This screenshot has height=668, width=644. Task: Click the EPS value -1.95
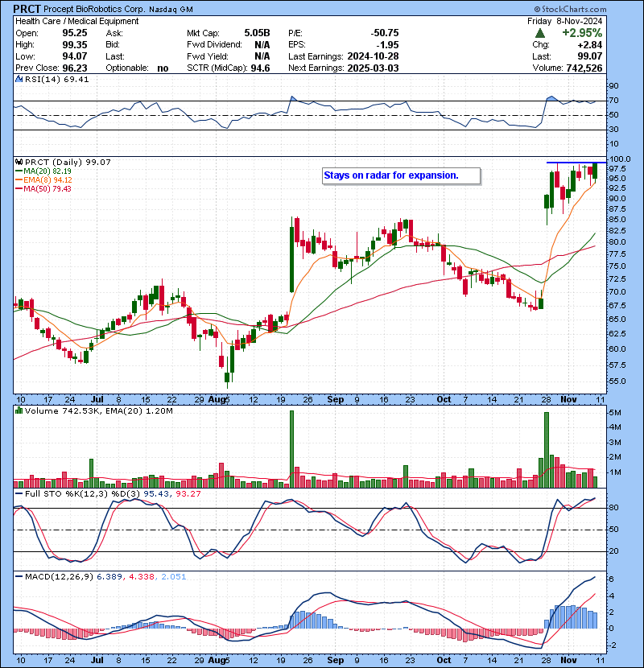tap(387, 45)
